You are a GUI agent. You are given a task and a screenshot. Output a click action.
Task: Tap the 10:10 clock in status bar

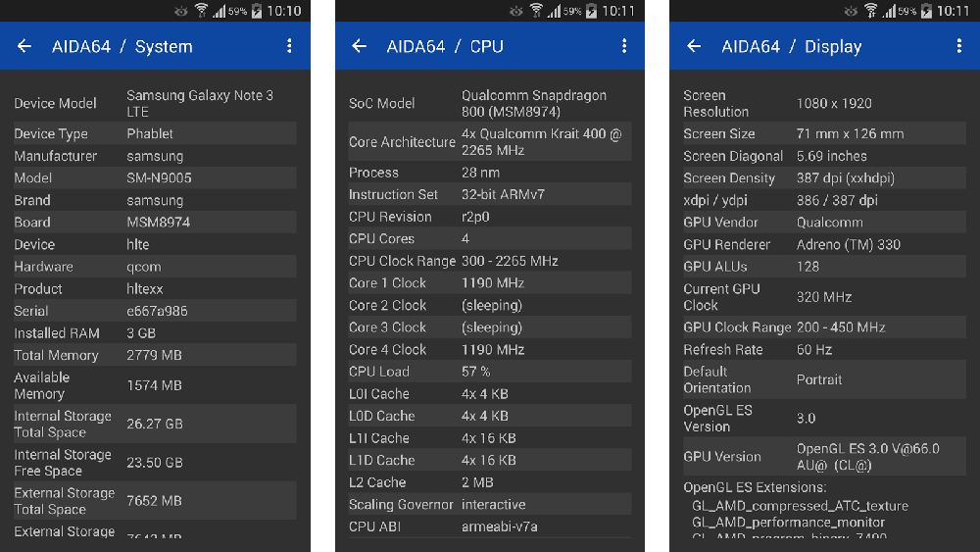(284, 11)
